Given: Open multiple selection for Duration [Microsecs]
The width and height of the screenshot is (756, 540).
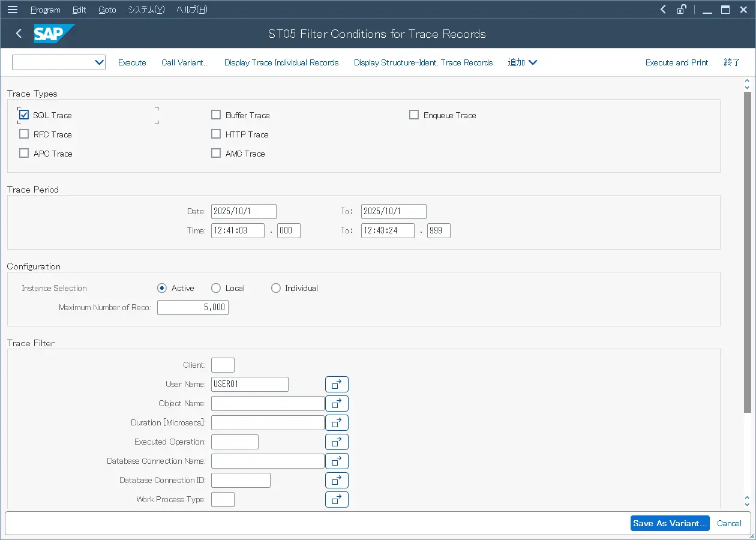Looking at the screenshot, I should (337, 422).
